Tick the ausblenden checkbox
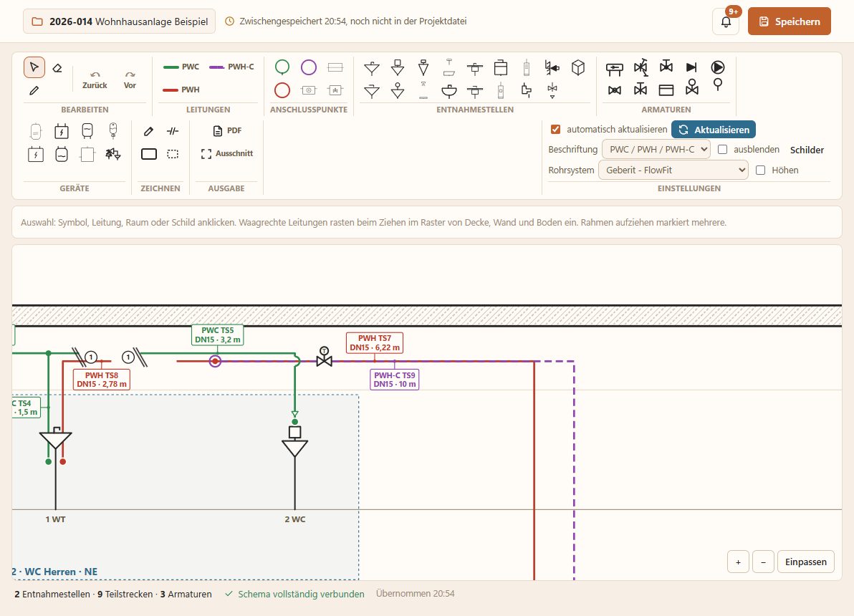 click(723, 149)
